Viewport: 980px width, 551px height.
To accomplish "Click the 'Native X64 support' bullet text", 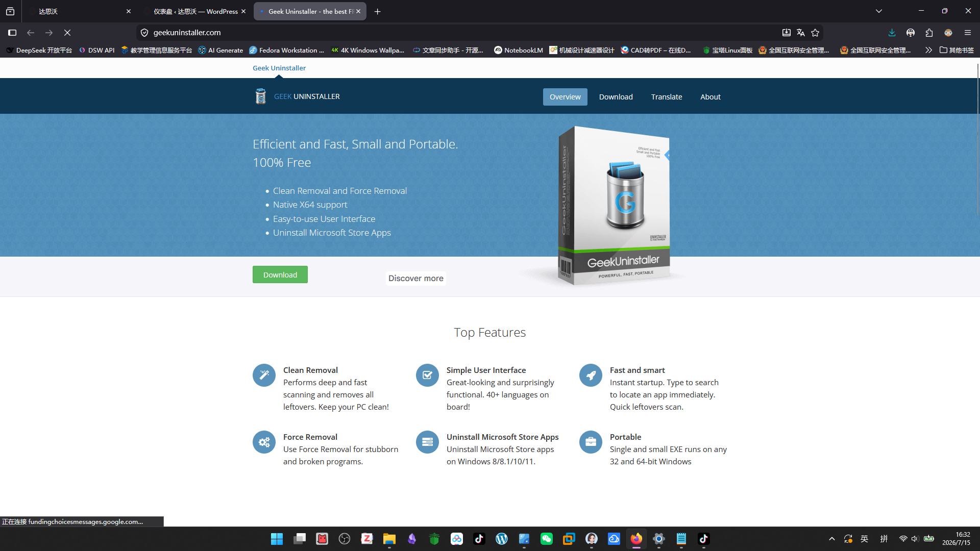I will [310, 205].
